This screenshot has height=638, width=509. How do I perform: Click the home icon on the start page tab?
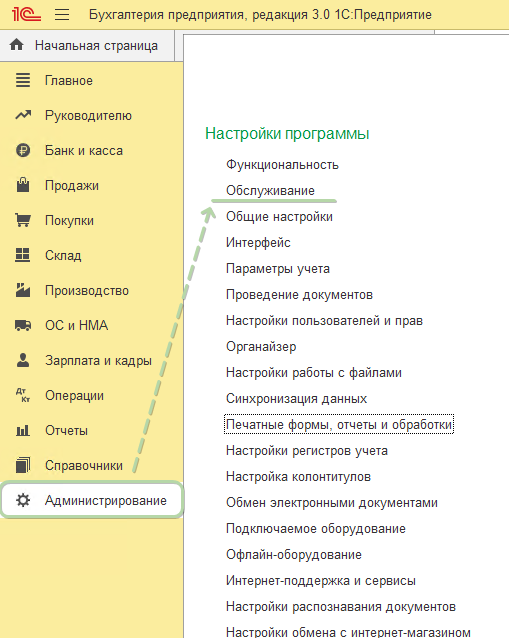(x=17, y=45)
